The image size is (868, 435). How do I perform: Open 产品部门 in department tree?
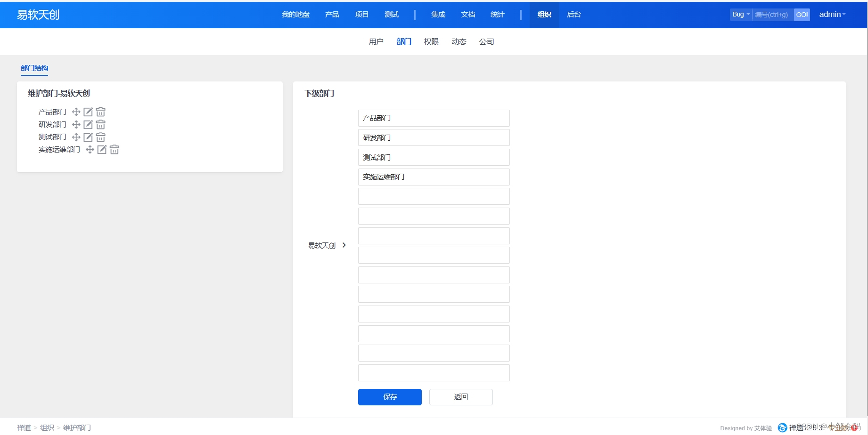(52, 112)
